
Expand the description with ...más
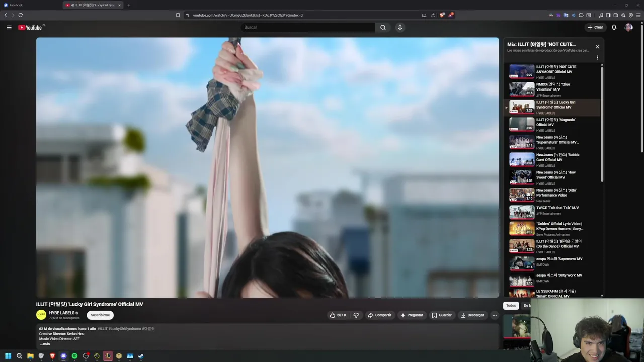[x=45, y=344]
